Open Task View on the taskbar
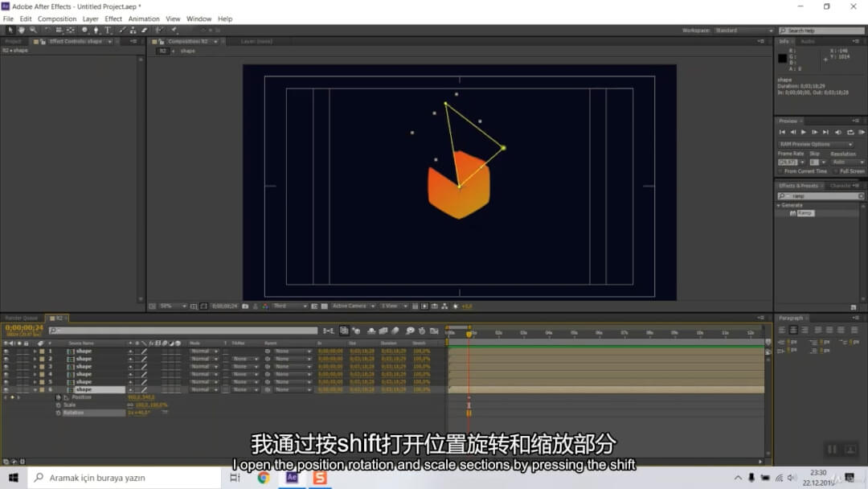Screen dimensions: 868x489 (x=235, y=478)
